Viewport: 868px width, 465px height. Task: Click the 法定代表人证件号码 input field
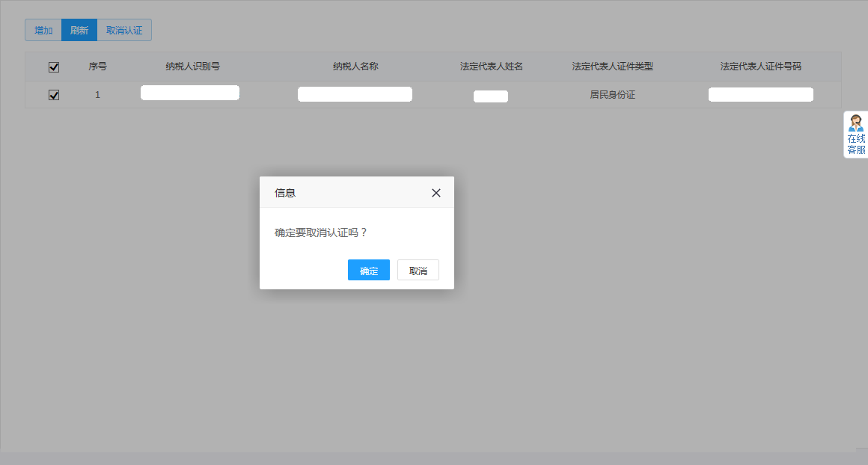[760, 94]
